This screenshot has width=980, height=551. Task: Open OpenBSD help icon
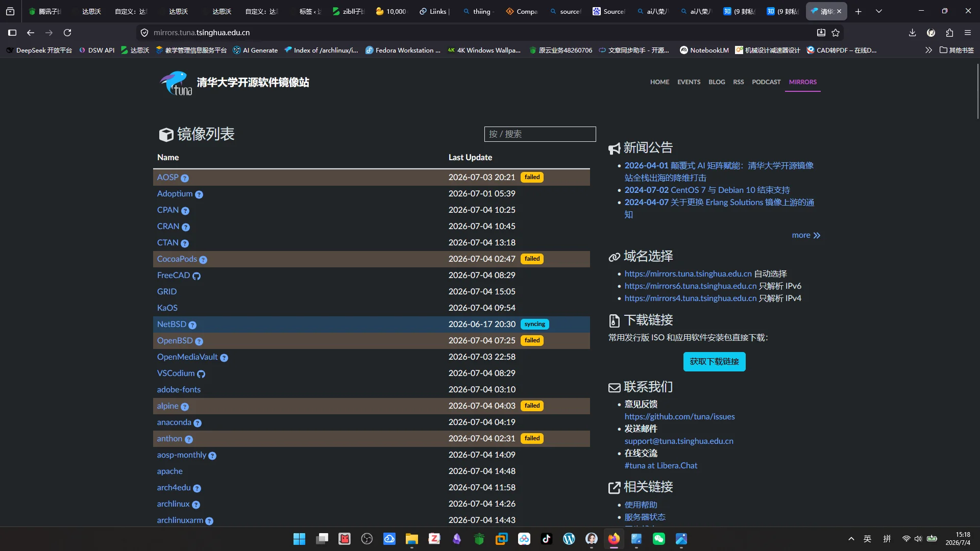point(199,341)
